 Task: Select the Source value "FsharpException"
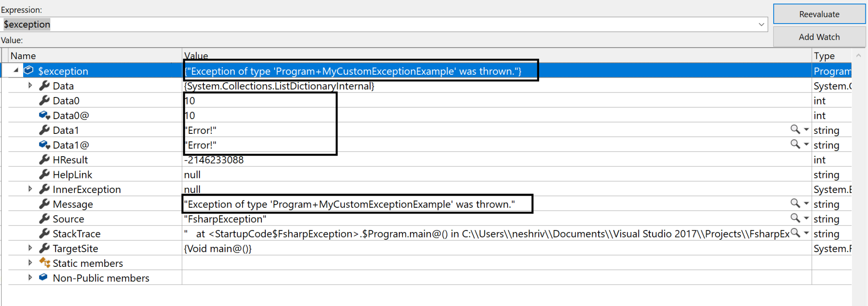pyautogui.click(x=225, y=219)
